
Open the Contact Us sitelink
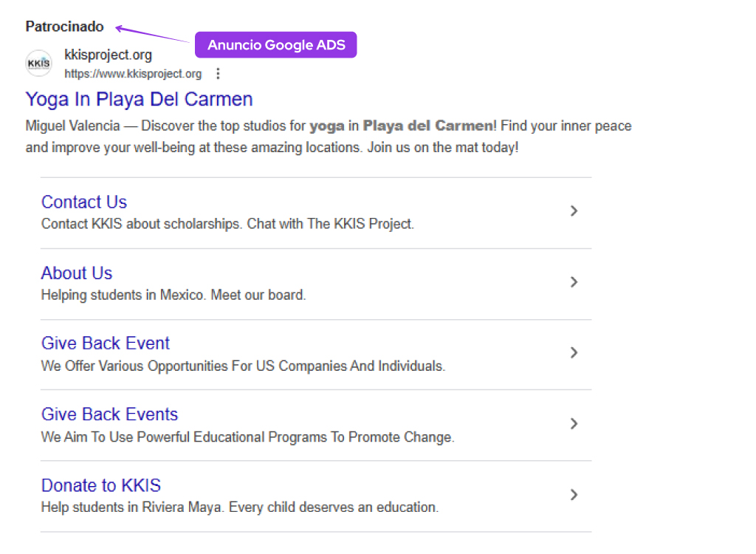(84, 202)
